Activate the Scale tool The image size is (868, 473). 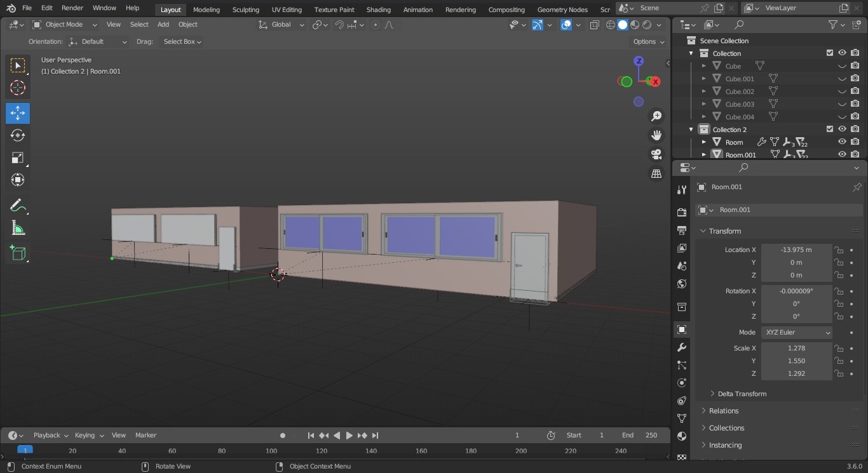point(18,157)
